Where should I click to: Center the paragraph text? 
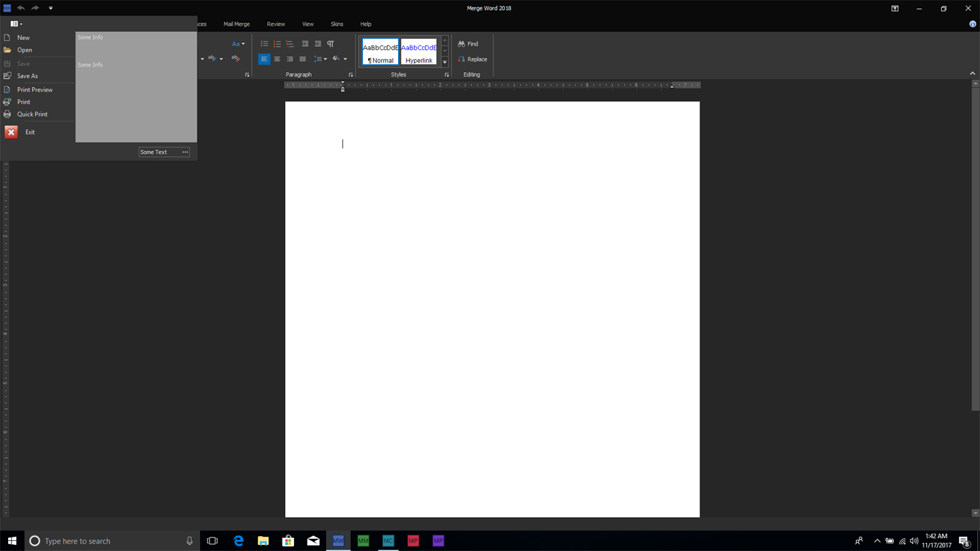[x=277, y=59]
